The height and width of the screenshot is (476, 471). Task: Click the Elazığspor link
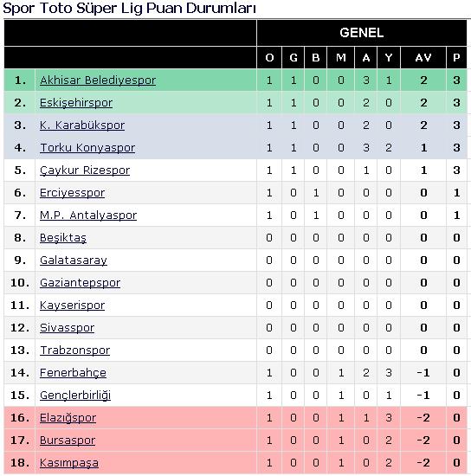68,418
